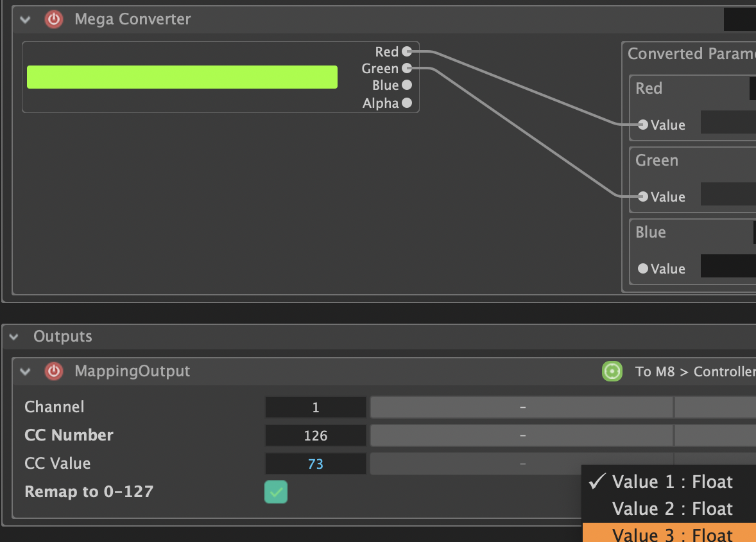756x542 pixels.
Task: Click the Red output connector dot
Action: tap(407, 51)
